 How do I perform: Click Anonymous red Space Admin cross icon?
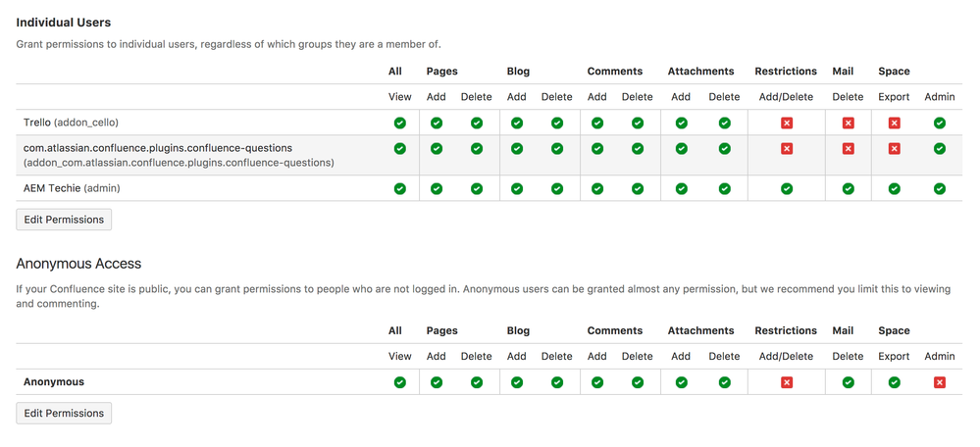[x=939, y=382]
